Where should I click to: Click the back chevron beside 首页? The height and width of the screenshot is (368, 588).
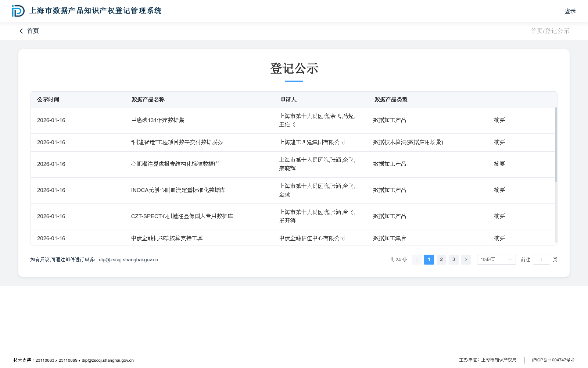[x=21, y=31]
